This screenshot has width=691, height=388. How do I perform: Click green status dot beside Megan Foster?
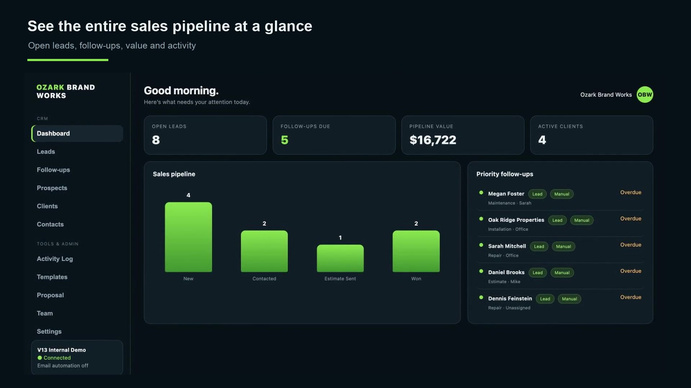481,193
